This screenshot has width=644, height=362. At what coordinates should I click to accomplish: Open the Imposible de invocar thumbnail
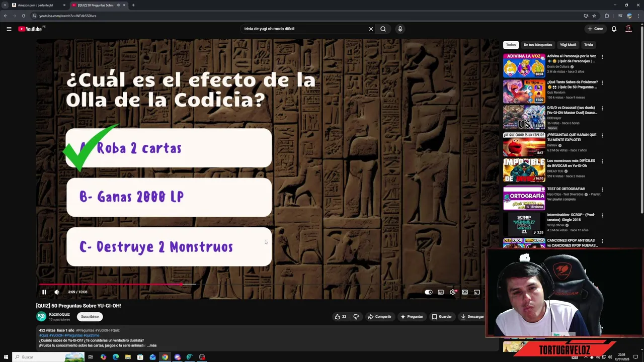point(524,170)
